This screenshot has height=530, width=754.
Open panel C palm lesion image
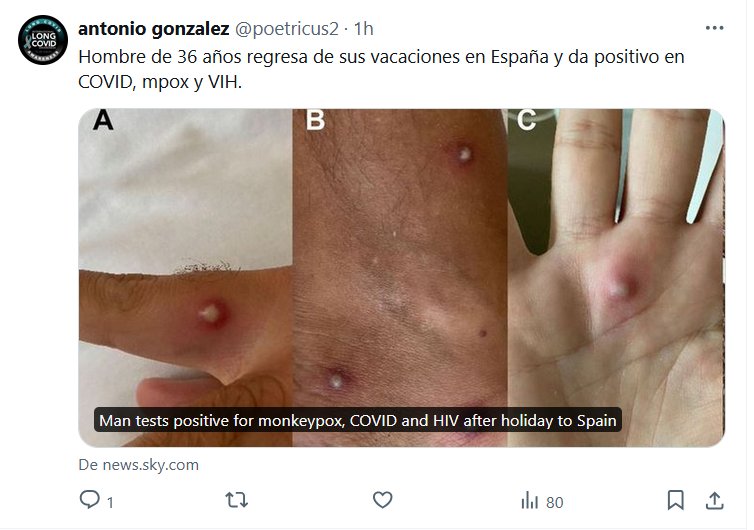[616, 278]
